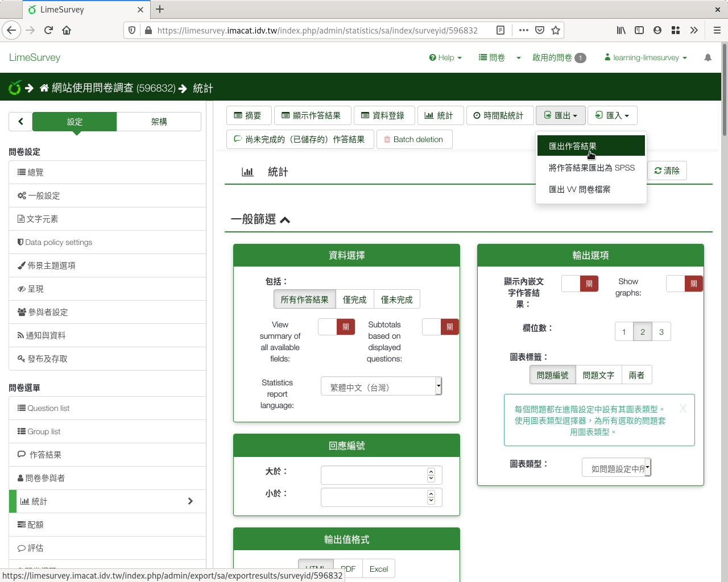Switch to the 架構 sidebar tab
The height and width of the screenshot is (582, 728).
[159, 122]
